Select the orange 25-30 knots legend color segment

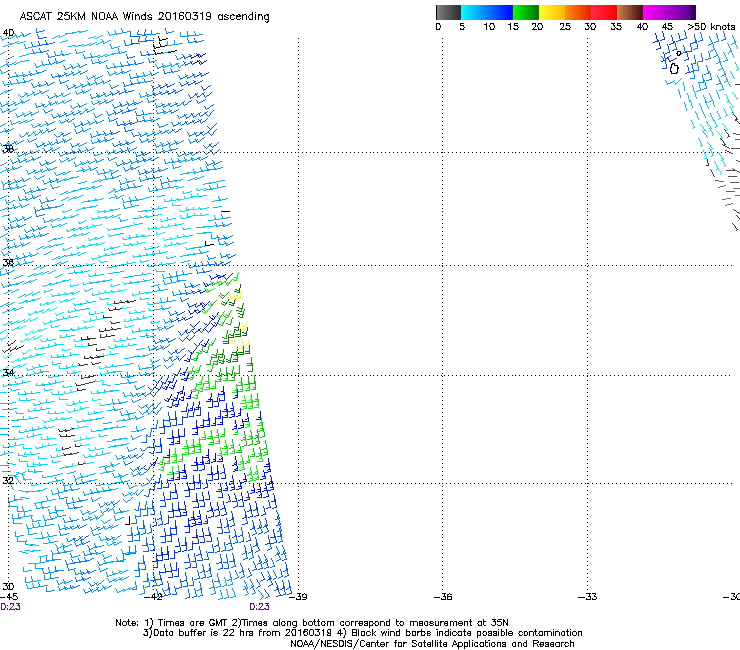coord(578,12)
